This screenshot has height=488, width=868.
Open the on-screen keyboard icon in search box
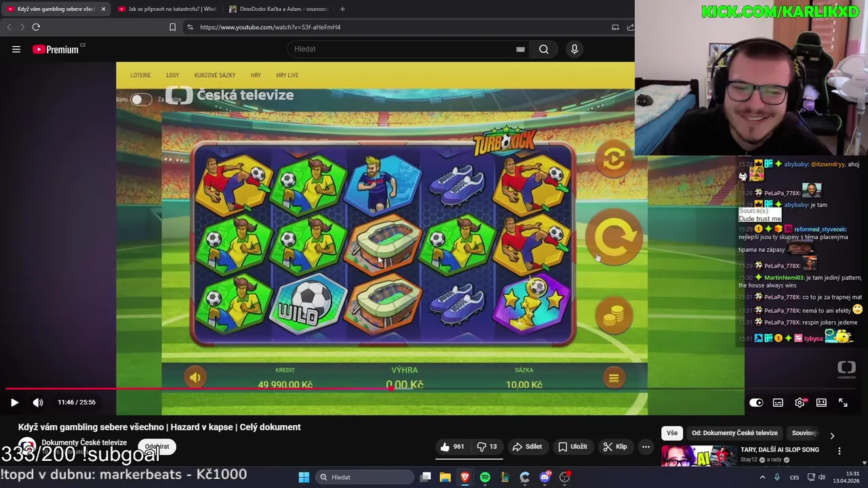(x=520, y=49)
